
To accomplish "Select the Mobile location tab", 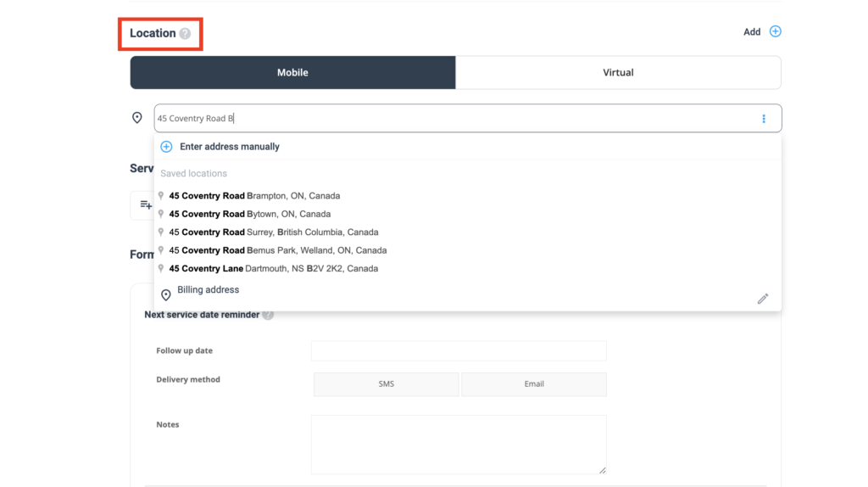I will click(292, 73).
